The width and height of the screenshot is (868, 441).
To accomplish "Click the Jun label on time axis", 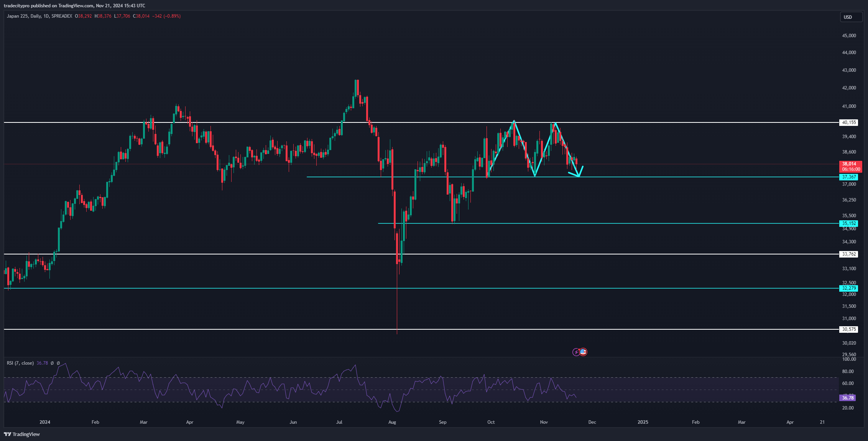I will pos(293,422).
